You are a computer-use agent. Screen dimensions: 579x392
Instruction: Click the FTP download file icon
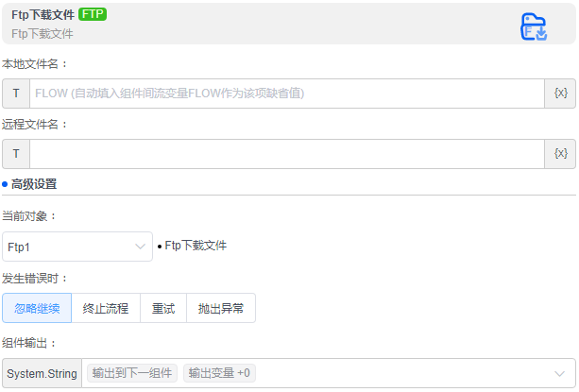(x=534, y=26)
